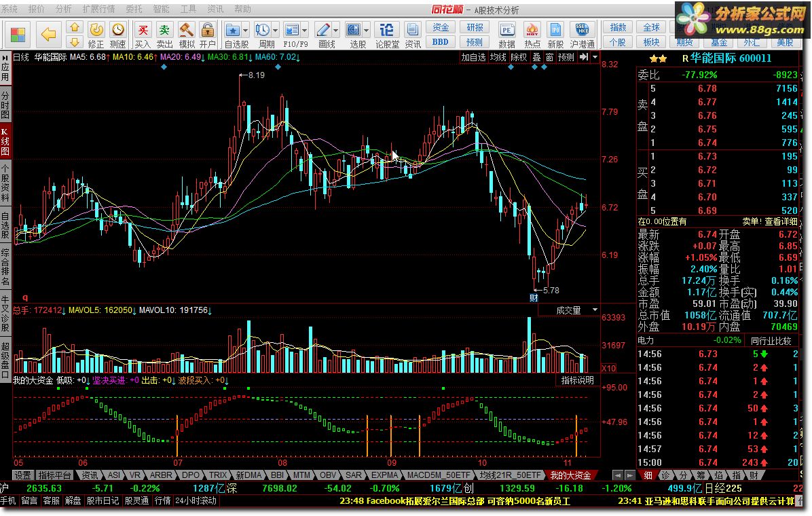Click the 卖出 sell icon
Viewport: 812px width, 516px height.
pos(165,35)
